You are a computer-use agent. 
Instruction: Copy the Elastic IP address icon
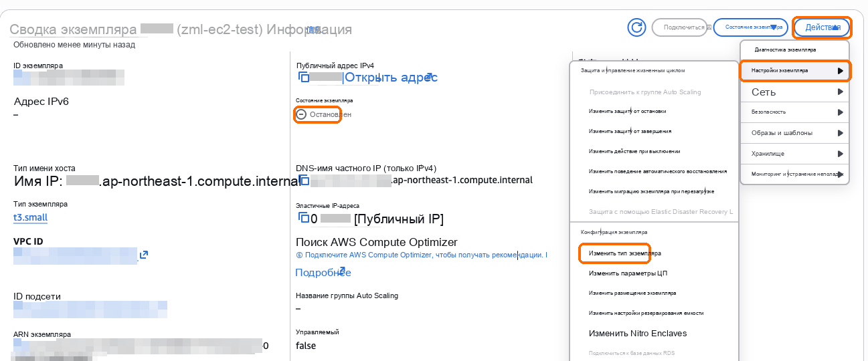coord(304,219)
